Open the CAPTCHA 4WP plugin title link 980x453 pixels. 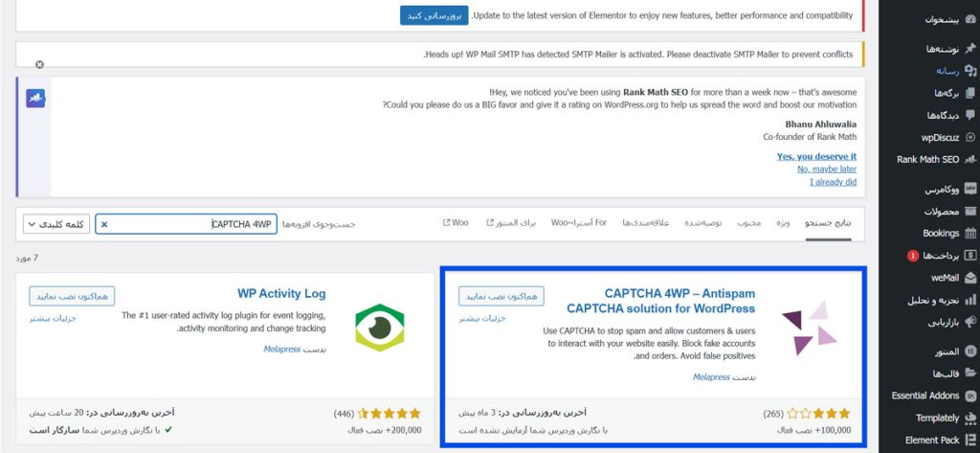[x=660, y=301]
